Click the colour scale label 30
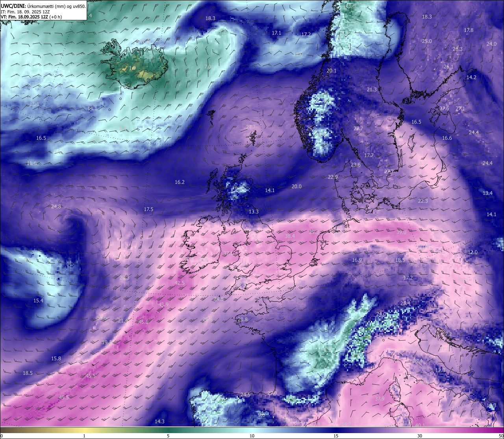This screenshot has height=439, width=504. [x=420, y=436]
